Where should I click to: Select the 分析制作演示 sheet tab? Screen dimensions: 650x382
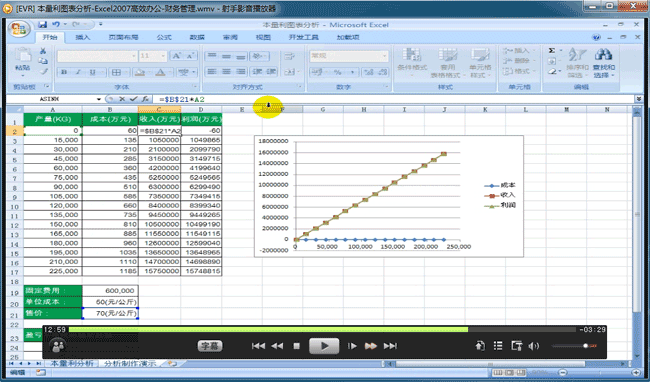pyautogui.click(x=130, y=363)
